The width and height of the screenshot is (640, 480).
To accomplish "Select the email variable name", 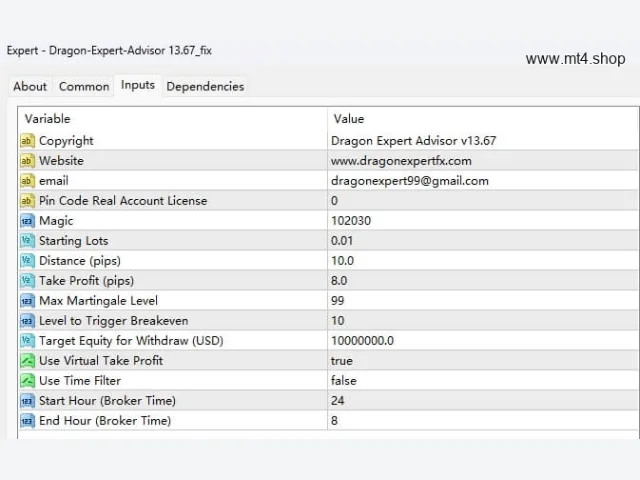I will 54,181.
